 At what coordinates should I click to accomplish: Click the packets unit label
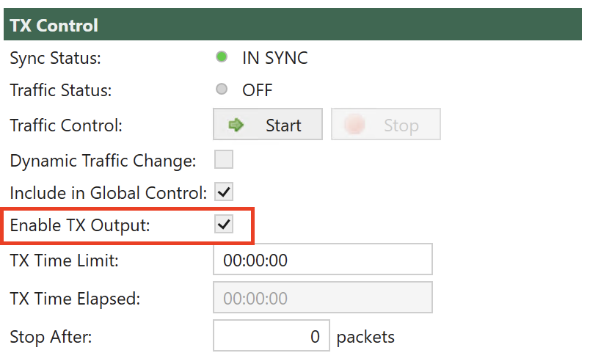tap(365, 338)
